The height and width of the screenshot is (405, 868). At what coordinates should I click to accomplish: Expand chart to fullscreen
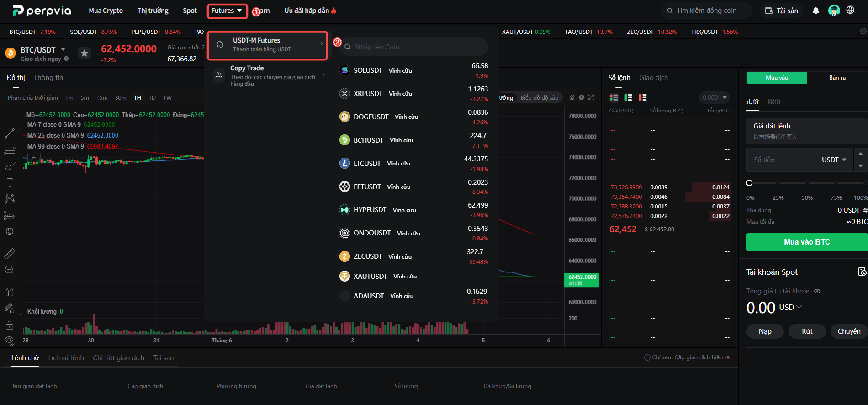coord(591,97)
